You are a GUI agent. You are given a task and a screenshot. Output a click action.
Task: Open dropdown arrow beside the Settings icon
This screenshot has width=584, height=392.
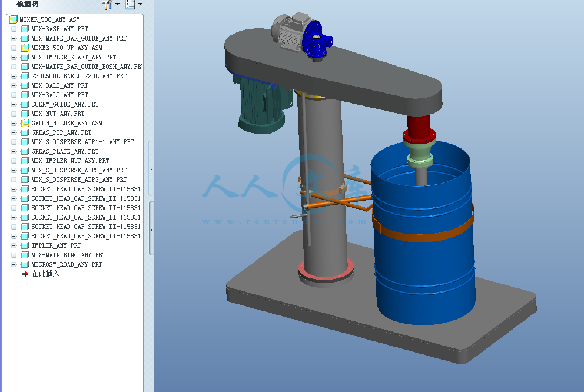point(117,5)
